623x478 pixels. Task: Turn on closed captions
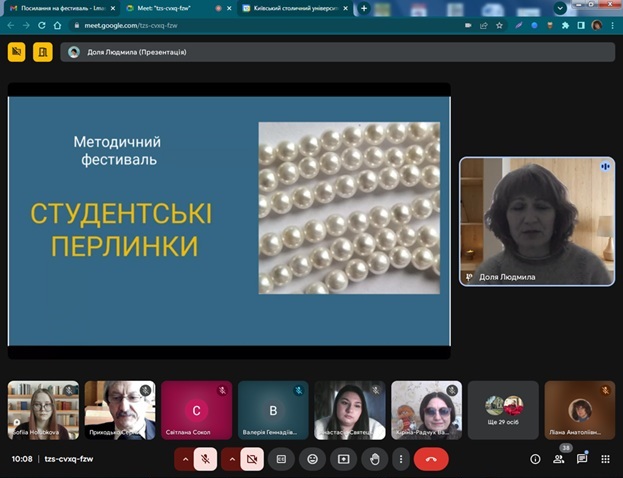(281, 459)
